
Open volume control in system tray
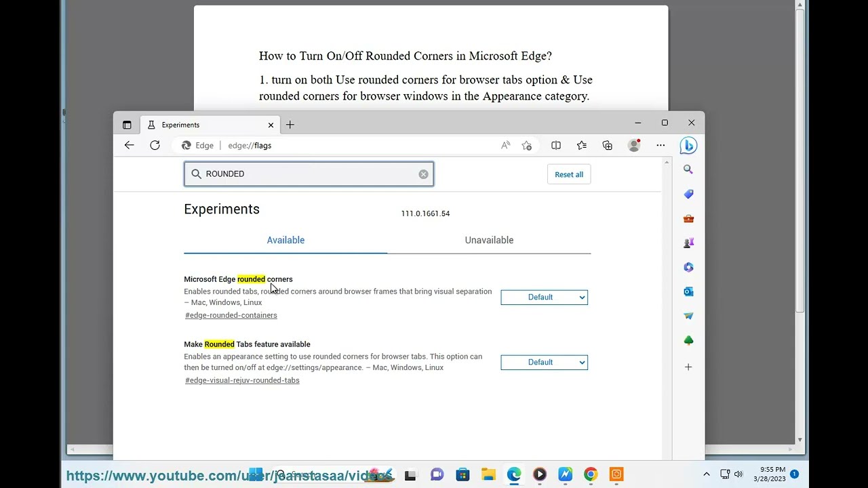click(x=738, y=474)
